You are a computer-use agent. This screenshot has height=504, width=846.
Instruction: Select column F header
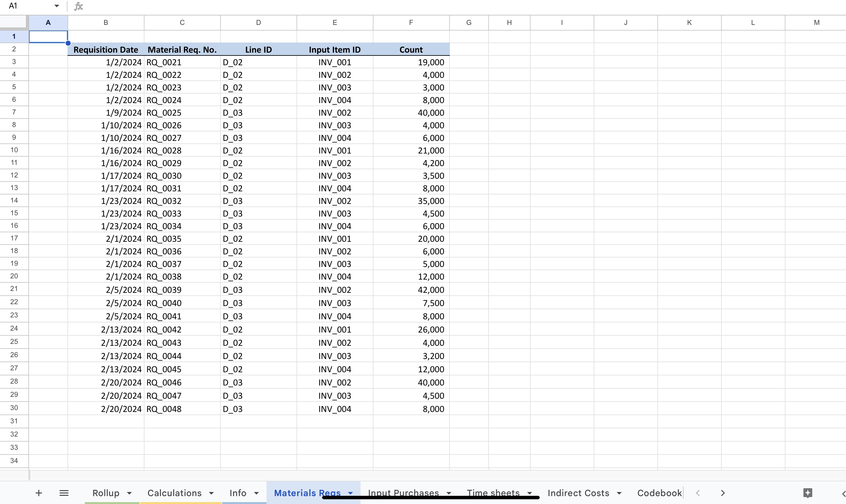[x=411, y=22]
